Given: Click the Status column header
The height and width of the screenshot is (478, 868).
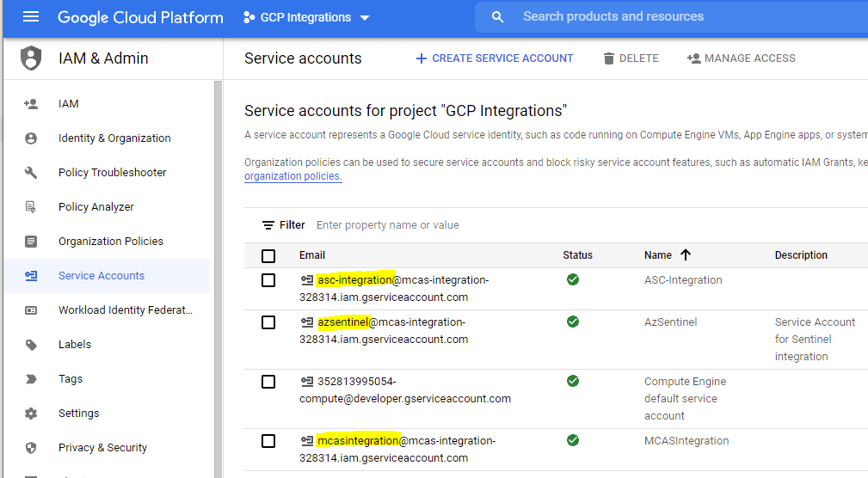Looking at the screenshot, I should click(x=577, y=255).
